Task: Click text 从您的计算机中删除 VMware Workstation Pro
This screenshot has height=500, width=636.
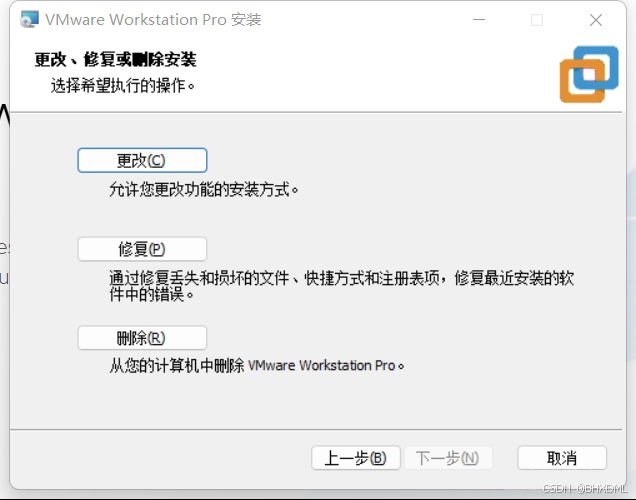Action: click(256, 366)
